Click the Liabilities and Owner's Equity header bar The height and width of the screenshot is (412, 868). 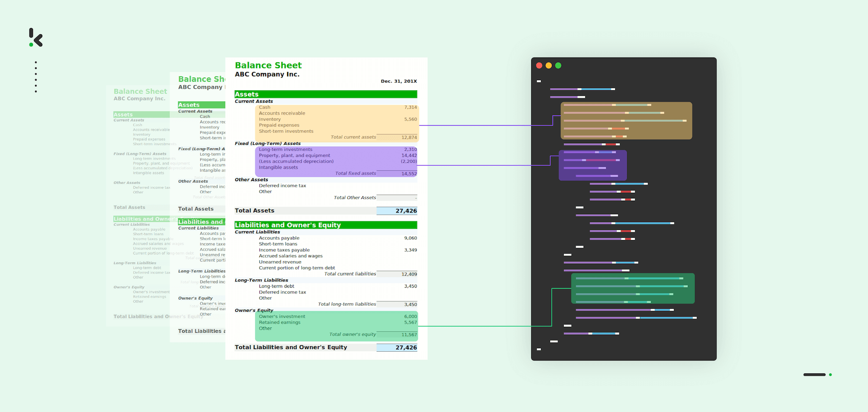tap(325, 225)
